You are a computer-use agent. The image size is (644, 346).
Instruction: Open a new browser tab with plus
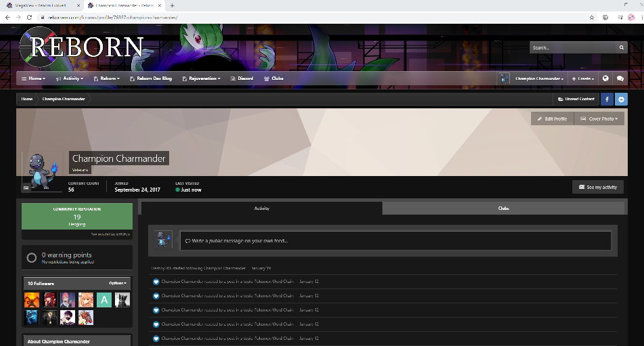coord(172,5)
